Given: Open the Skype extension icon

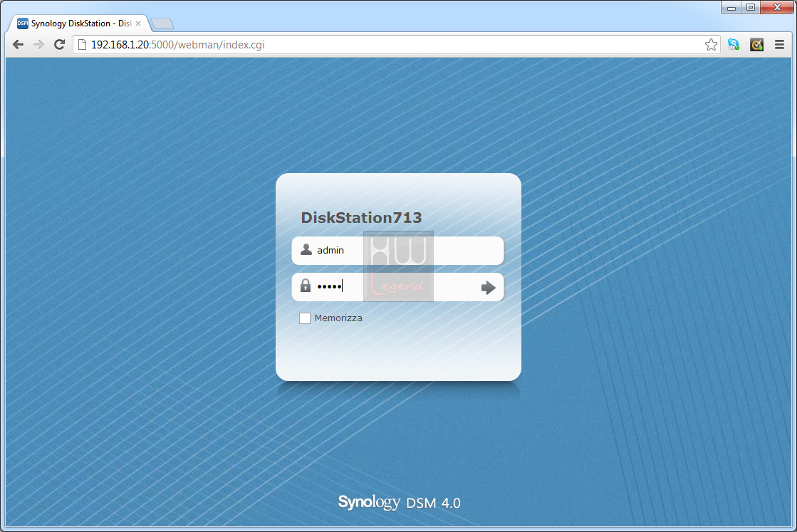Looking at the screenshot, I should click(734, 45).
